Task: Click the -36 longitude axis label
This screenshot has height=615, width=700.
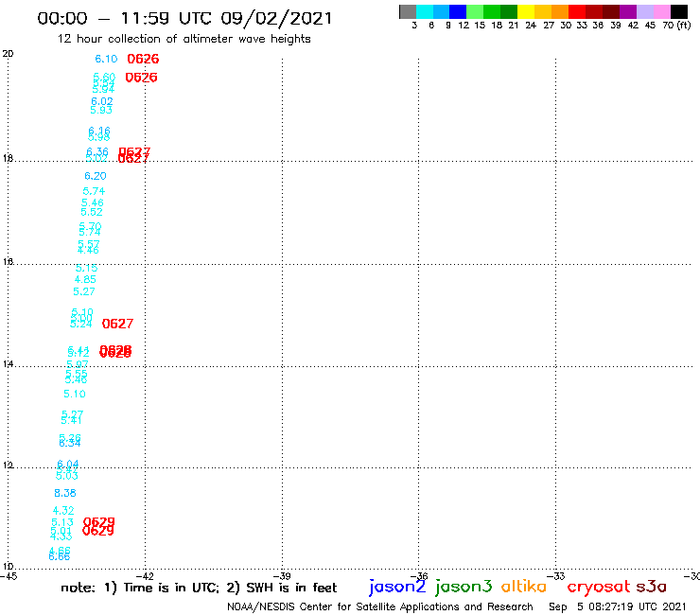Action: 419,576
